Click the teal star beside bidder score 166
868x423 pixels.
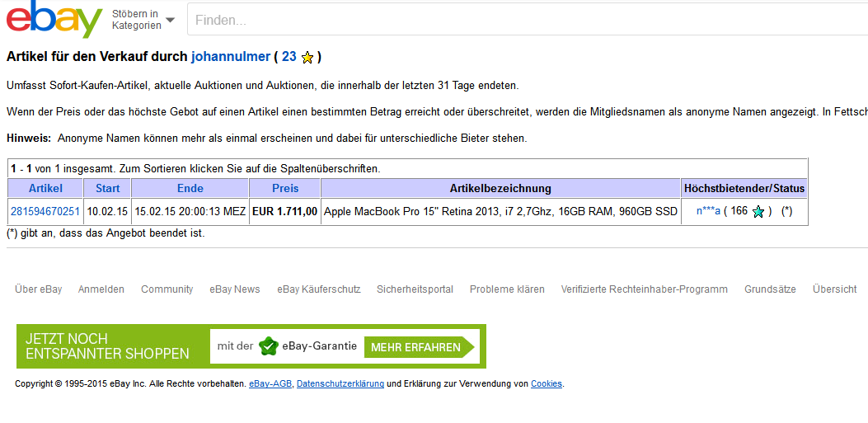[758, 212]
